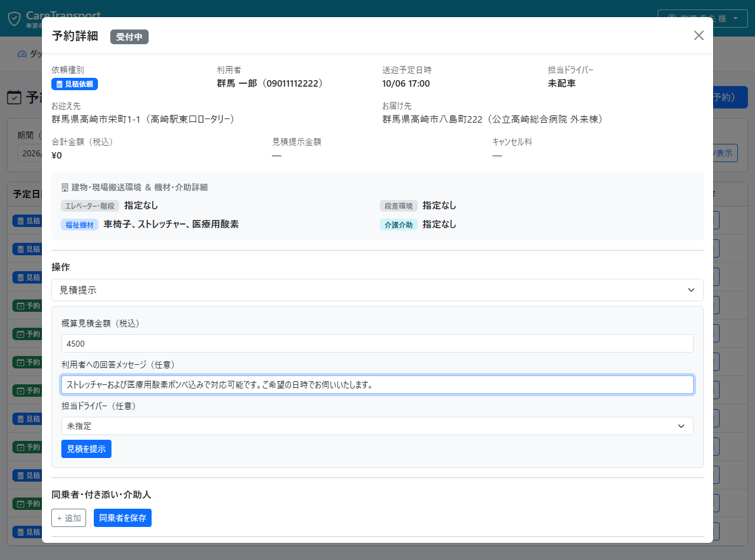Click the + 追加 button for companions
The image size is (755, 560).
tap(68, 518)
